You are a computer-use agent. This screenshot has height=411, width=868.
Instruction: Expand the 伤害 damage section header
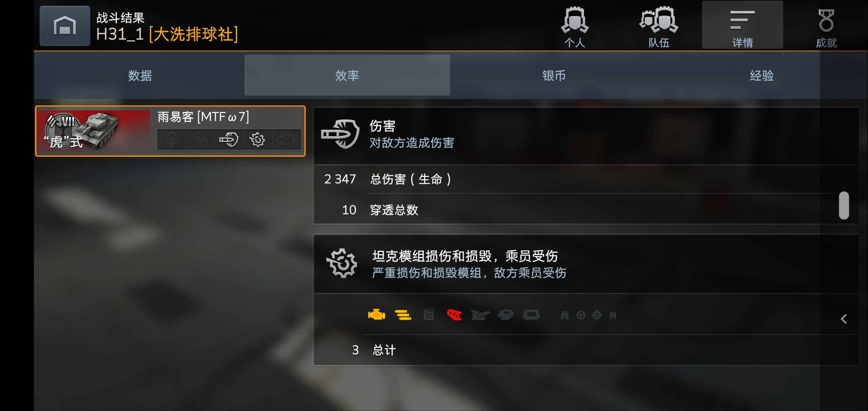(x=586, y=135)
